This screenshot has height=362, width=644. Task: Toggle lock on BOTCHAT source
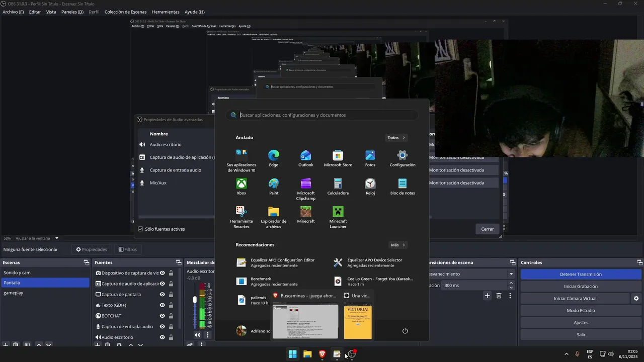[171, 316]
